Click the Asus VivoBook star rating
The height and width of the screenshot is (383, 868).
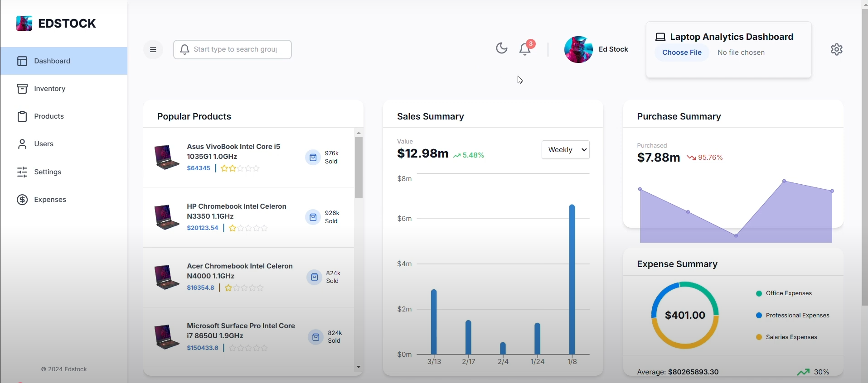pos(240,168)
